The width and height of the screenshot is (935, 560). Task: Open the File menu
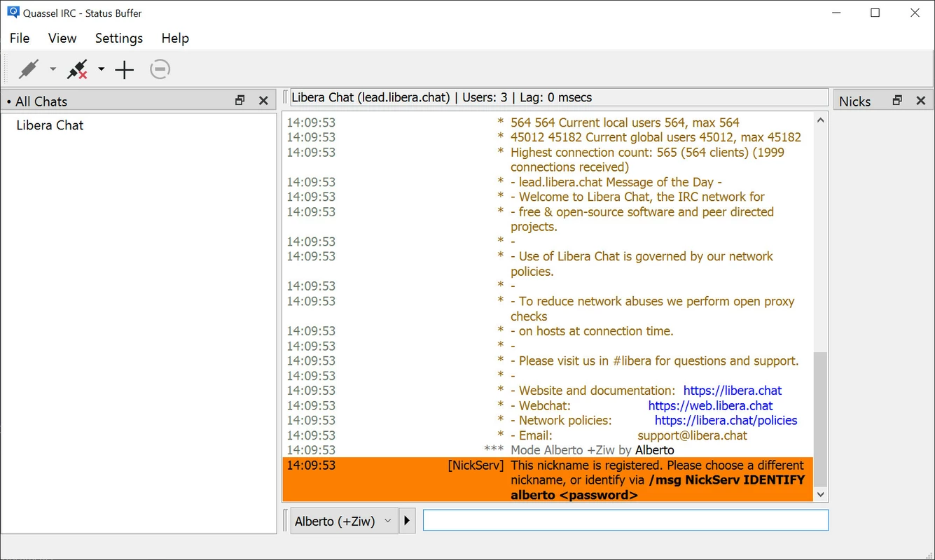(x=20, y=38)
